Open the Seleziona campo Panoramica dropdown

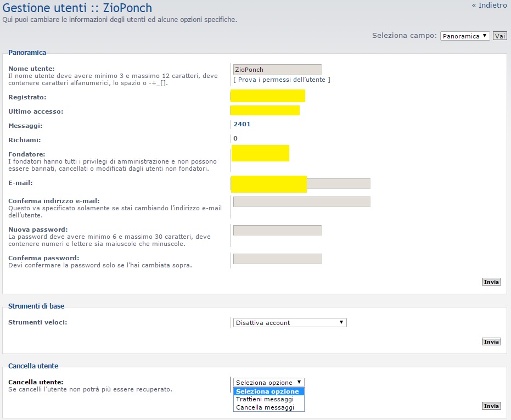coord(464,36)
